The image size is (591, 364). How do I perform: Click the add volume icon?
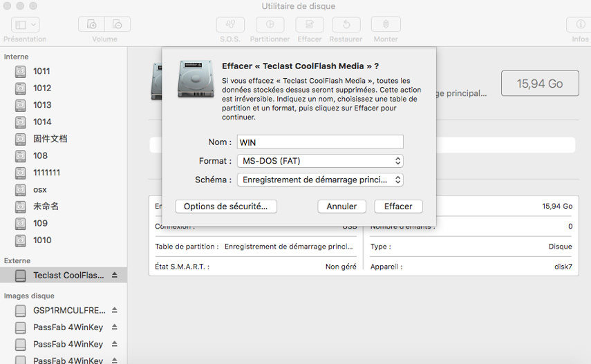(91, 24)
